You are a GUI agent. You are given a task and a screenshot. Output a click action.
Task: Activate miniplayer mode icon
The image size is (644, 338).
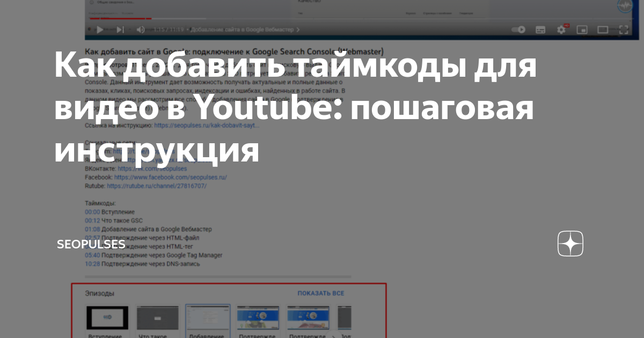click(581, 30)
